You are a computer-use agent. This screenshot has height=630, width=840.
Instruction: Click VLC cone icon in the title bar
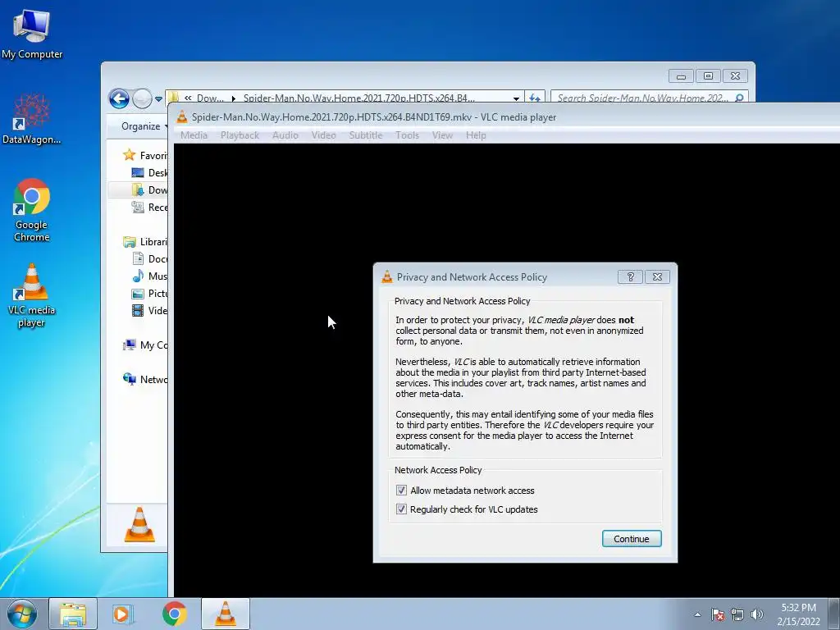[x=182, y=116]
